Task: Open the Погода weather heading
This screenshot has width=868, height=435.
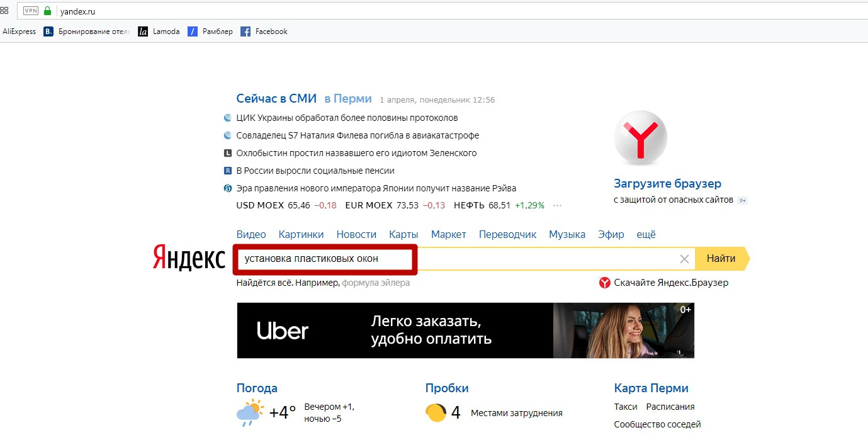Action: click(257, 388)
